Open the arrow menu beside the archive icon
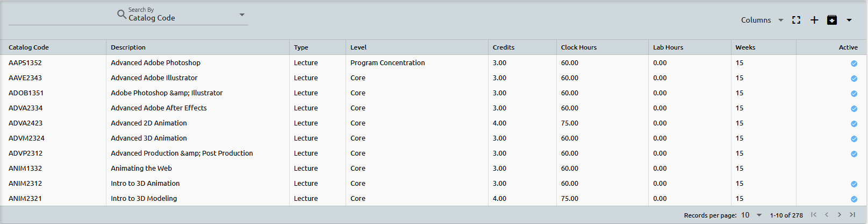The height and width of the screenshot is (224, 868). coord(849,20)
